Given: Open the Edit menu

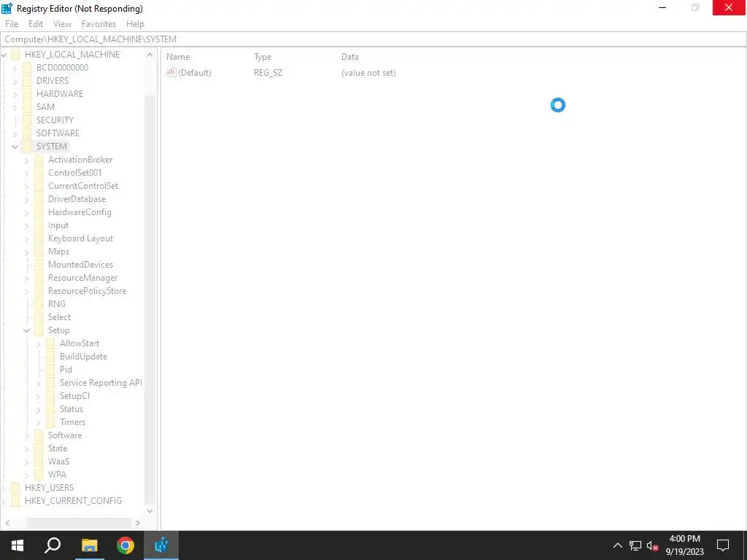Looking at the screenshot, I should [36, 24].
